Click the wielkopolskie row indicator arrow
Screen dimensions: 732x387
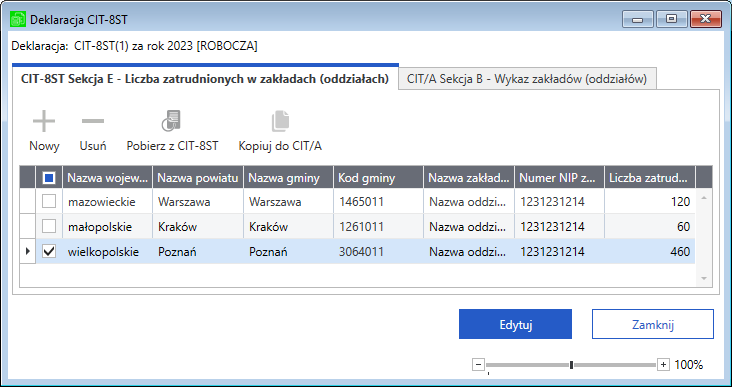[x=28, y=251]
